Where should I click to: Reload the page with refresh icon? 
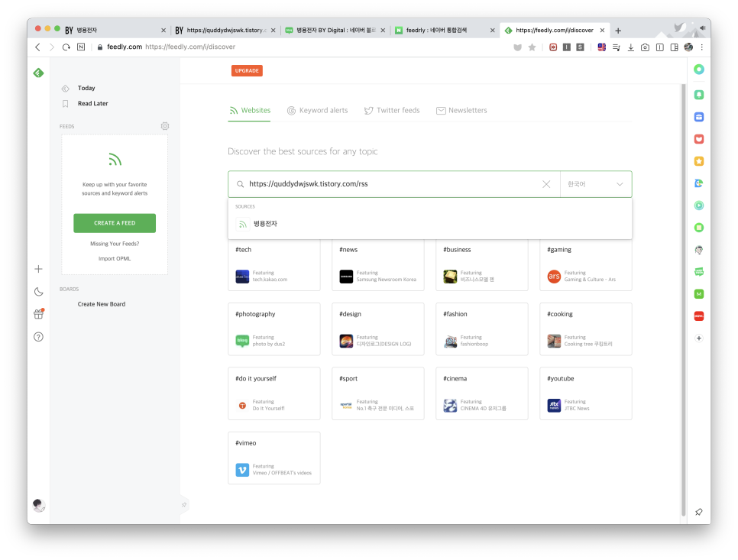(x=66, y=47)
